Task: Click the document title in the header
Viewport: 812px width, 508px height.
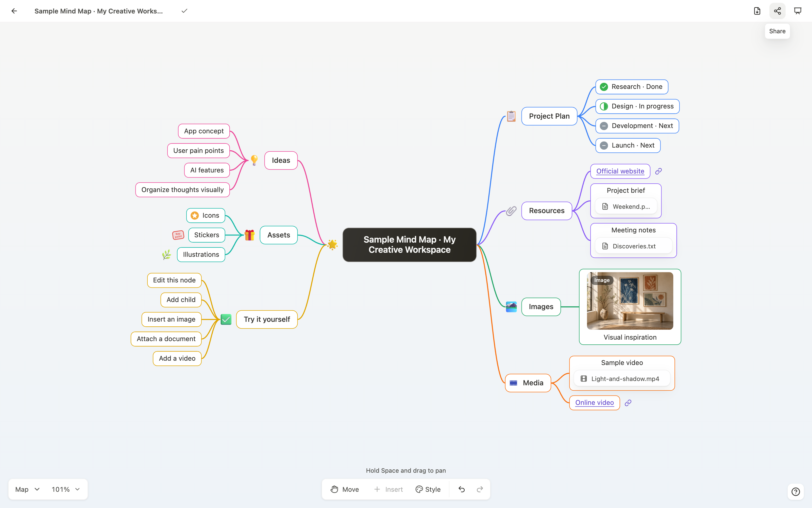Action: pos(99,11)
